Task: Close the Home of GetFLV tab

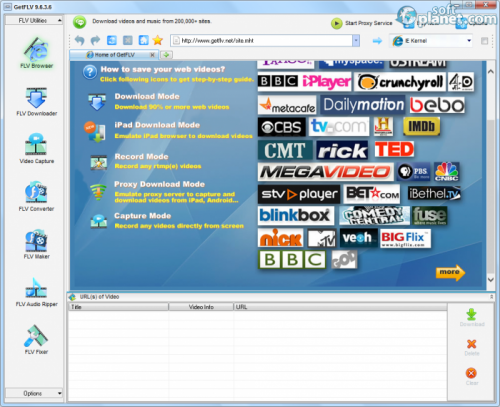Action: tap(152, 55)
